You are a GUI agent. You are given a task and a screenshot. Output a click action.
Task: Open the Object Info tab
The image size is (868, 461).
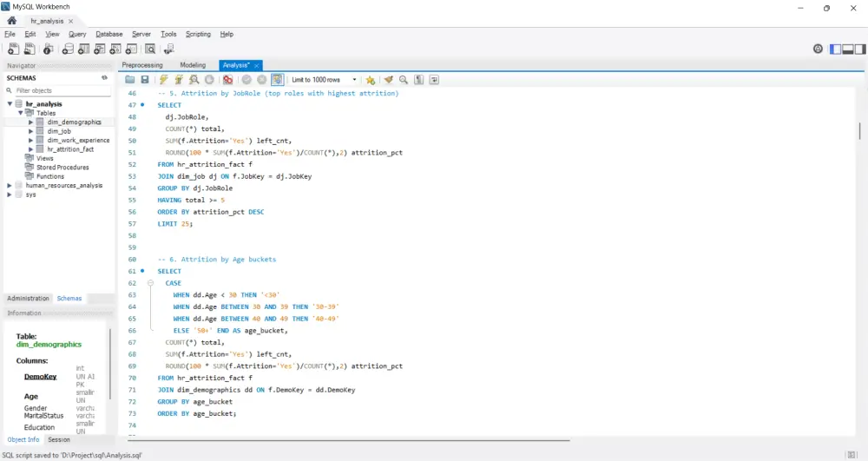23,439
